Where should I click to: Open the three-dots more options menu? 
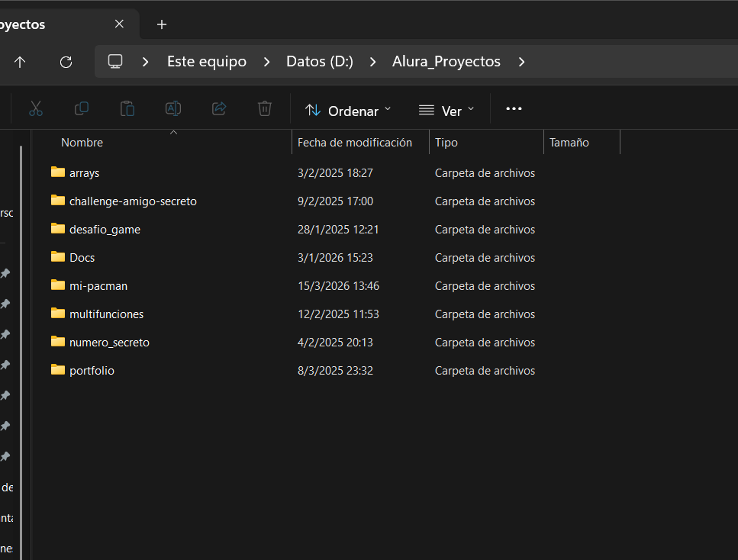point(514,109)
